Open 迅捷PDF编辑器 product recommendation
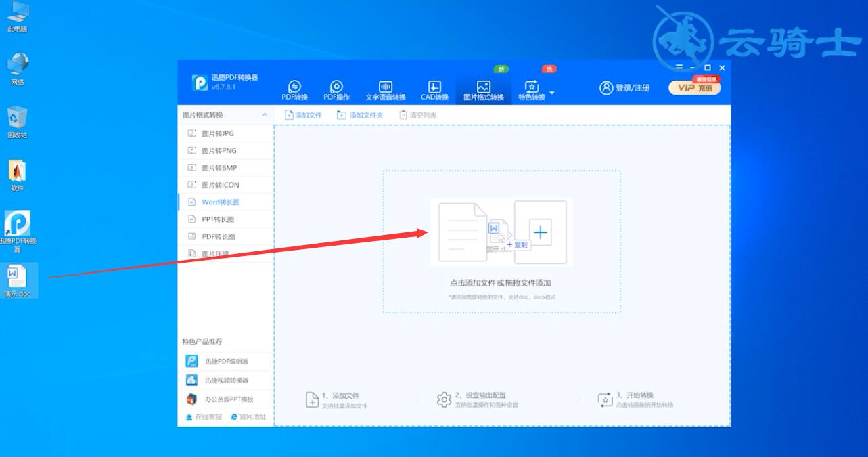 [226, 361]
